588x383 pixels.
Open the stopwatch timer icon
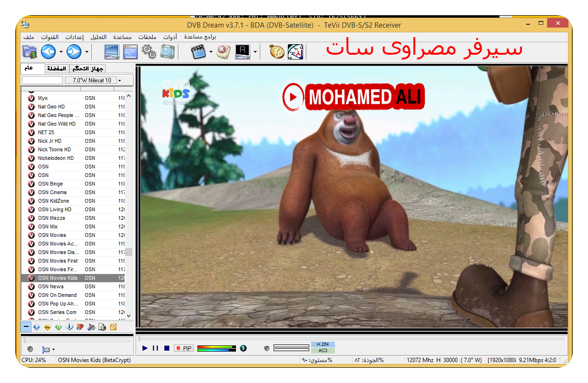click(x=277, y=51)
